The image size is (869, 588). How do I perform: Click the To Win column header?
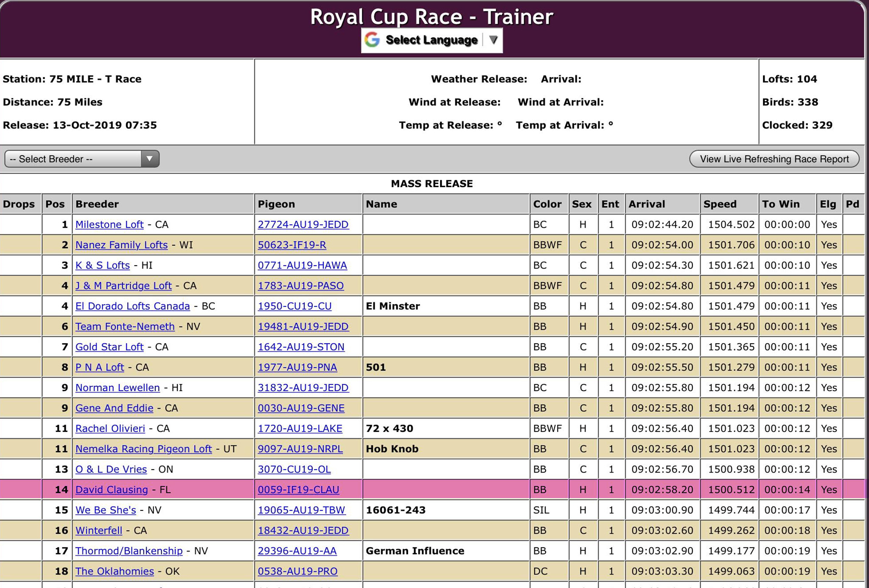click(780, 204)
